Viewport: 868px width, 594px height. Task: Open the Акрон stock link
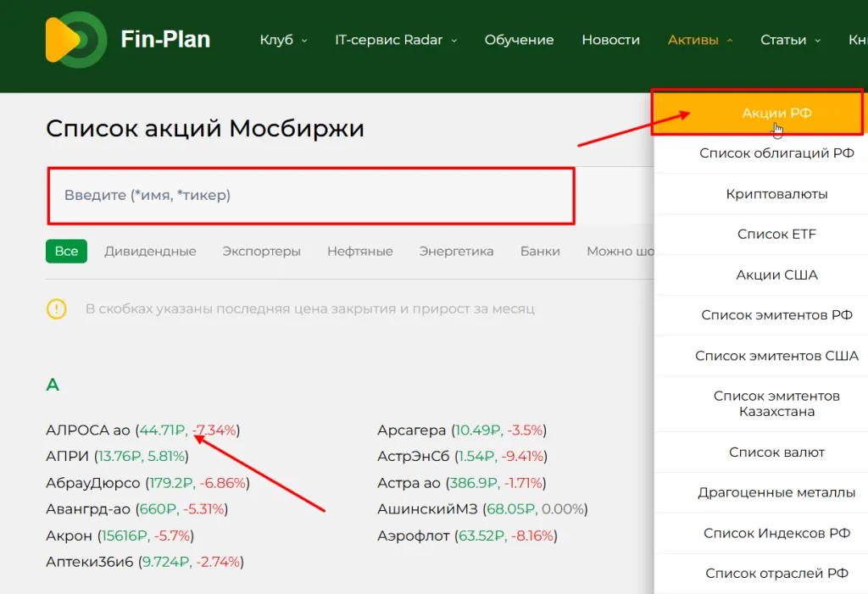[x=69, y=536]
